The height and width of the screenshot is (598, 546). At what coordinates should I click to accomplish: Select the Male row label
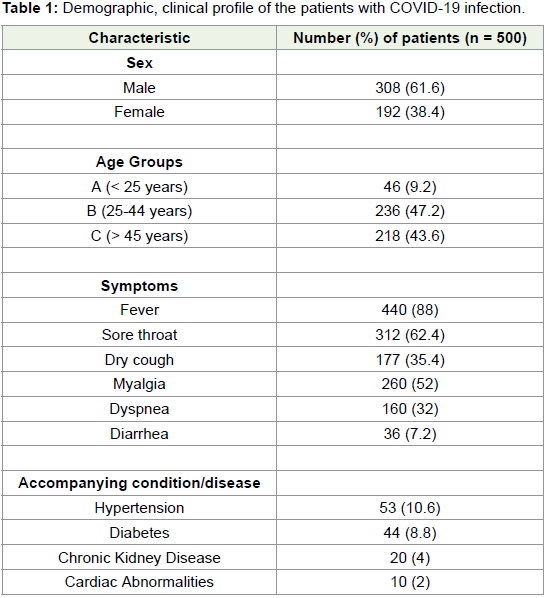(x=139, y=88)
